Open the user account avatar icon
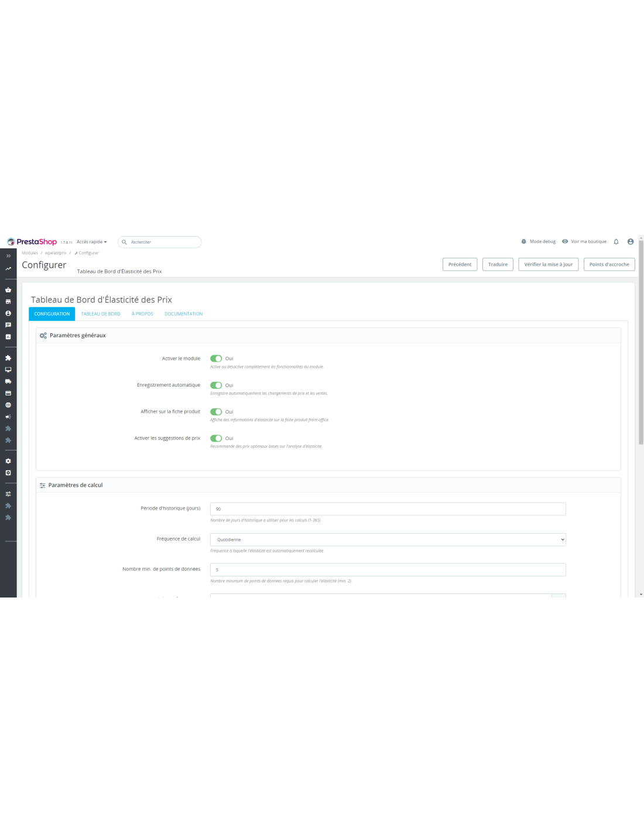The image size is (644, 833). [631, 241]
